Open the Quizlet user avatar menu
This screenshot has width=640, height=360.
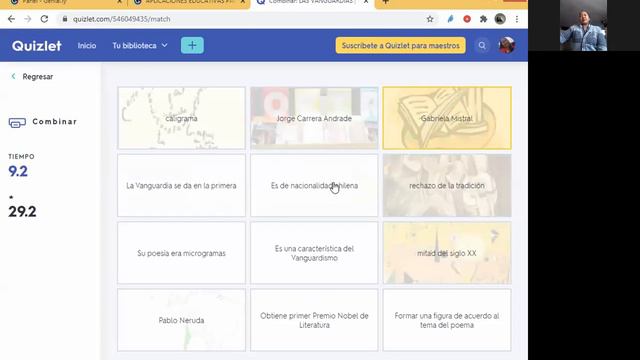pyautogui.click(x=507, y=45)
